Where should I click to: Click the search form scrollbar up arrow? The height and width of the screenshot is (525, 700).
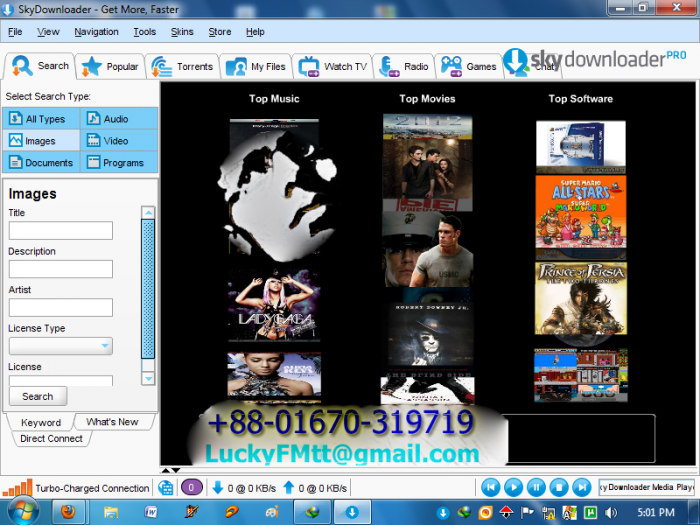(x=148, y=212)
